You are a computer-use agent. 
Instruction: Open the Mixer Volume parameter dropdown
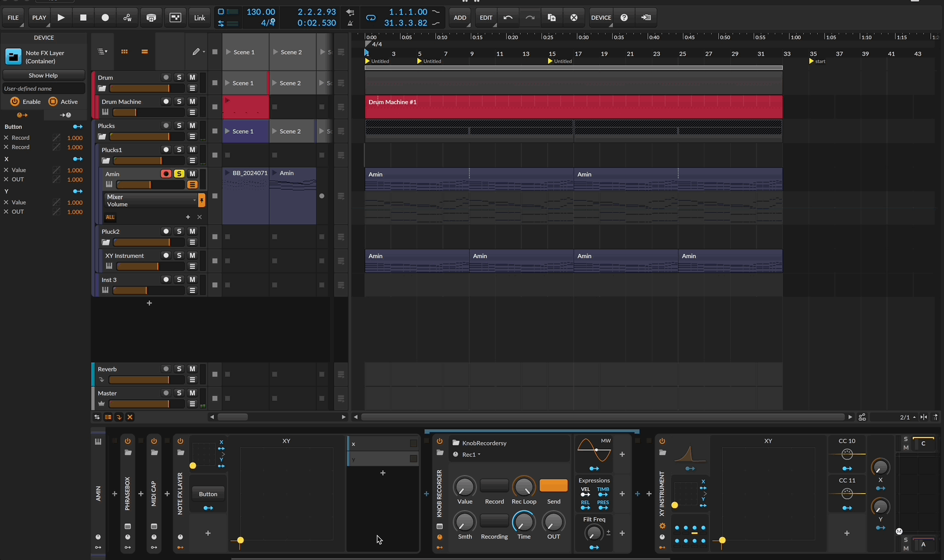(x=151, y=201)
